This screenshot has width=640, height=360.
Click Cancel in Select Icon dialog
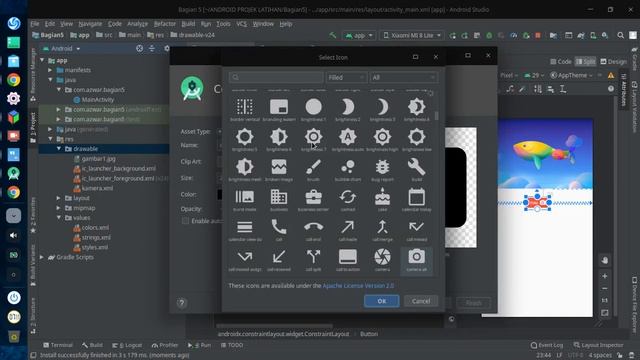(x=421, y=301)
